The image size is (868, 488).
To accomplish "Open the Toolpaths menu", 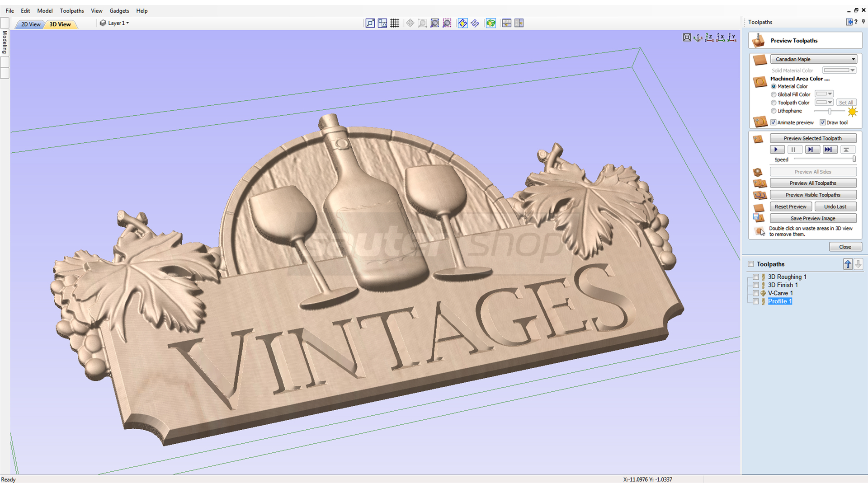I will click(x=71, y=10).
